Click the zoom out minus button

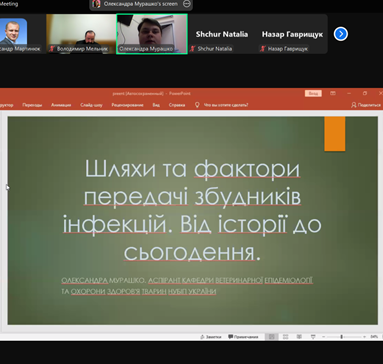pyautogui.click(x=323, y=337)
